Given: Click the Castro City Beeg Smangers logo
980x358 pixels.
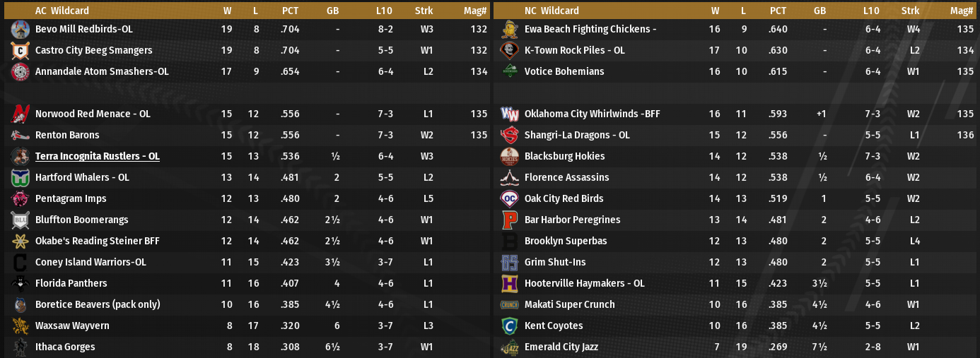Looking at the screenshot, I should pos(20,51).
